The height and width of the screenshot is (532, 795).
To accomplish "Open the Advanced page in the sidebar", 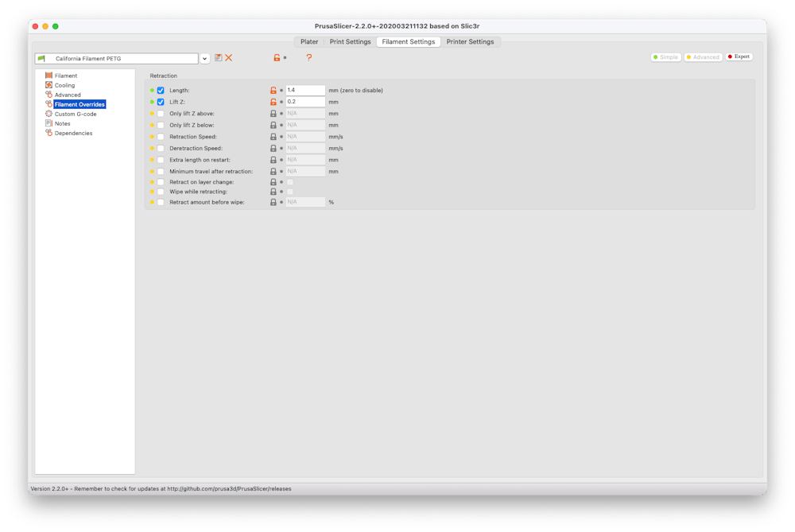I will (68, 95).
